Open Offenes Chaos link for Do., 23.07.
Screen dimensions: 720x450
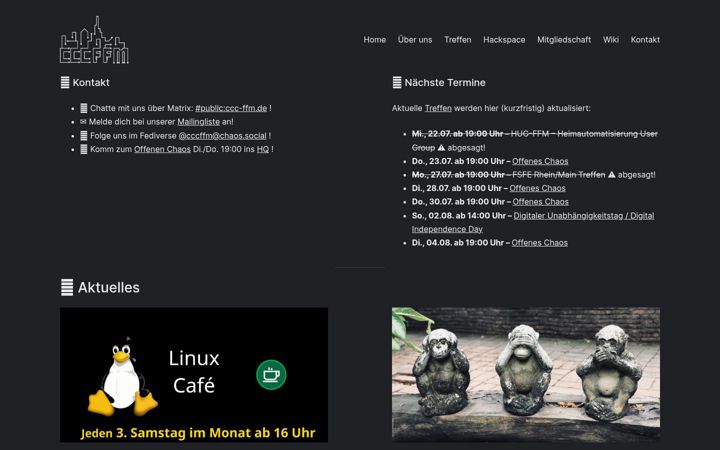540,161
